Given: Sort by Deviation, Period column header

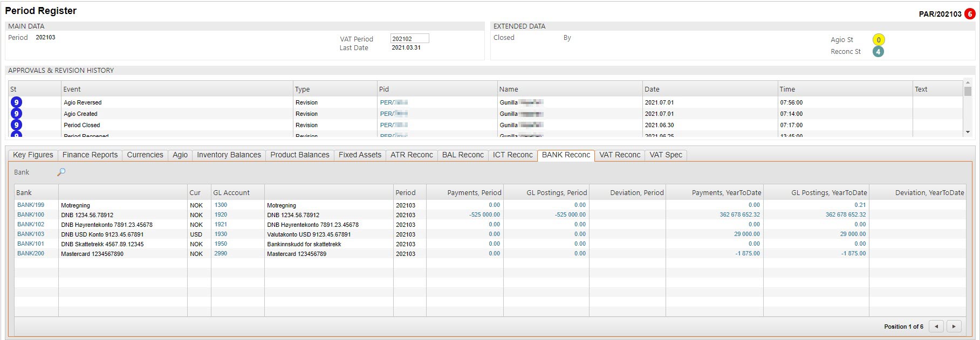Looking at the screenshot, I should (x=636, y=193).
